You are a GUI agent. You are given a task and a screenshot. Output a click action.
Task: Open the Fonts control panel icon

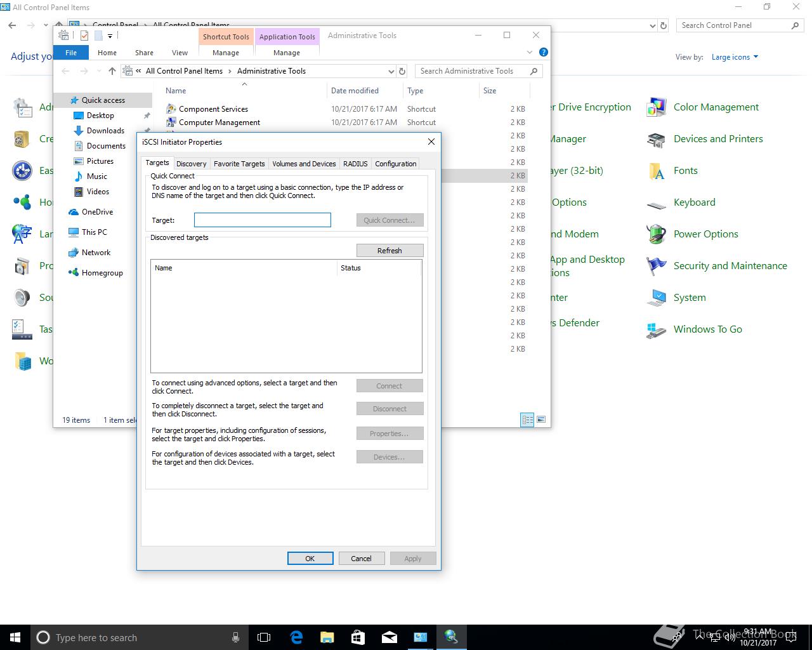(x=656, y=171)
